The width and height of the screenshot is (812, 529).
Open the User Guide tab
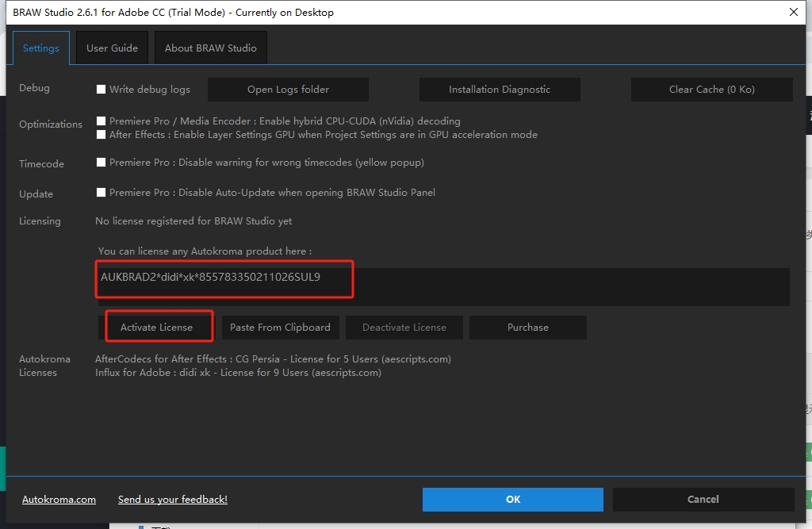coord(112,48)
